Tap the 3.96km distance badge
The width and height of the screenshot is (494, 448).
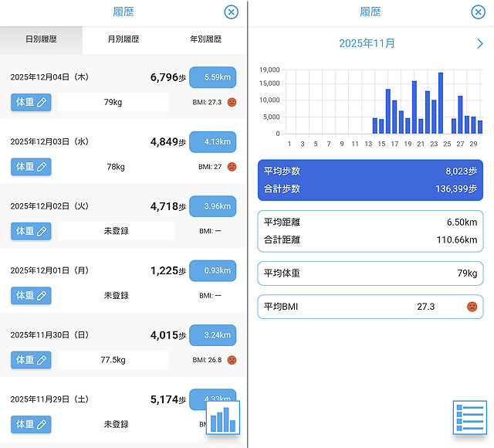pos(212,206)
